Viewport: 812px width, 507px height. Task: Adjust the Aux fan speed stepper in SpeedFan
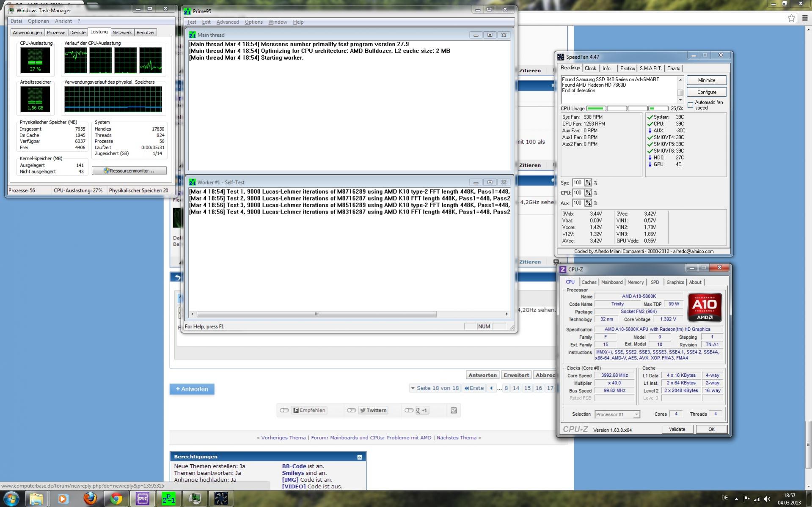pyautogui.click(x=588, y=203)
